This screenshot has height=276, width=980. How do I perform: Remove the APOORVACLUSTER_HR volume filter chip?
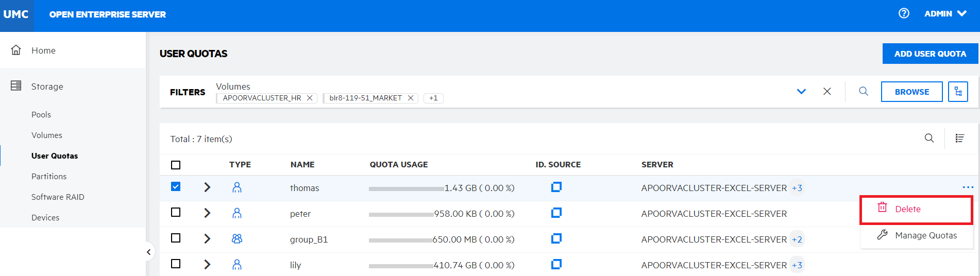(x=310, y=98)
